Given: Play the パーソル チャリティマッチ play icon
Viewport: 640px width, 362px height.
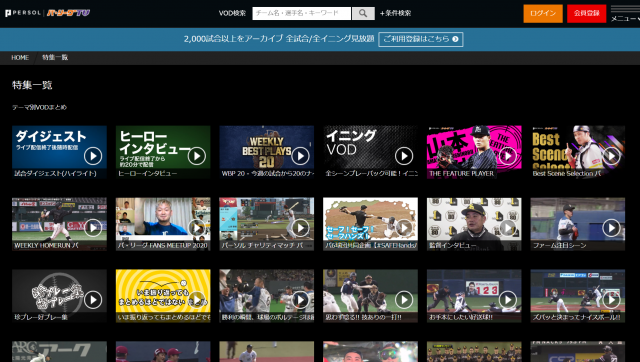Looking at the screenshot, I should 300,228.
